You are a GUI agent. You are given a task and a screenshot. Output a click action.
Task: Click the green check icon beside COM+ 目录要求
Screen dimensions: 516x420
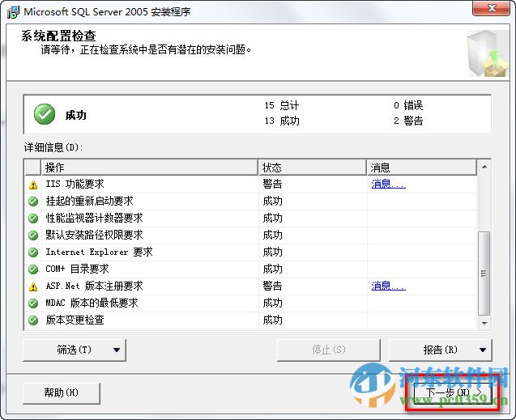click(33, 269)
